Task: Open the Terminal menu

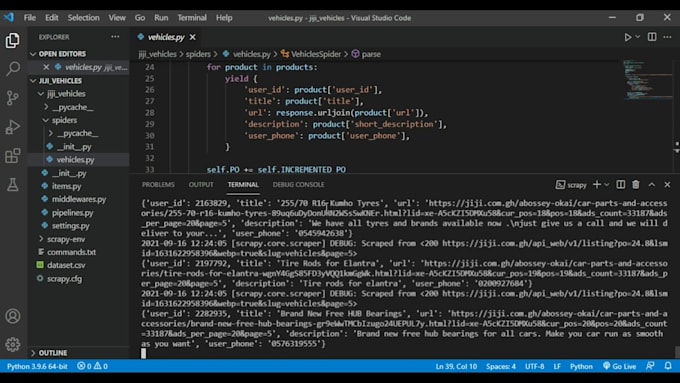Action: pyautogui.click(x=192, y=18)
